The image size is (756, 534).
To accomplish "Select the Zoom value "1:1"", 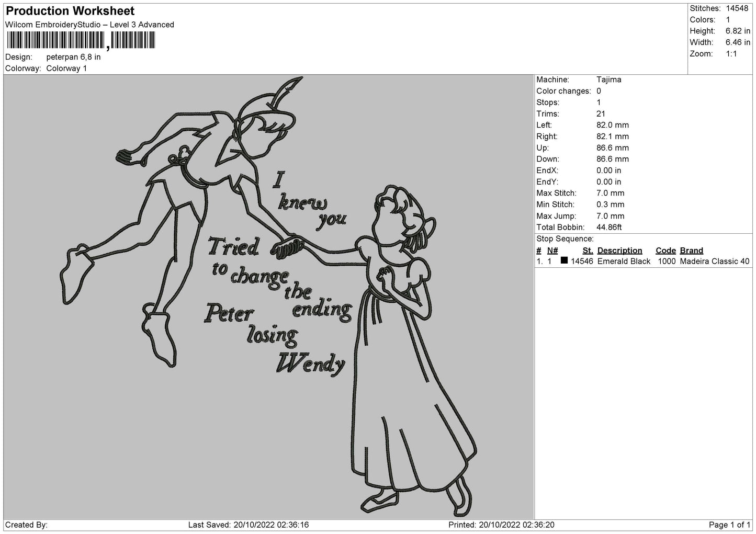I will 731,54.
